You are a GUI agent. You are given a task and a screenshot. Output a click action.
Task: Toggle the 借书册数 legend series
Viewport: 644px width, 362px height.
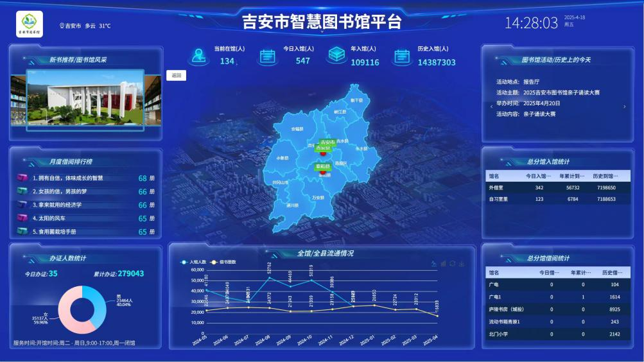click(223, 262)
